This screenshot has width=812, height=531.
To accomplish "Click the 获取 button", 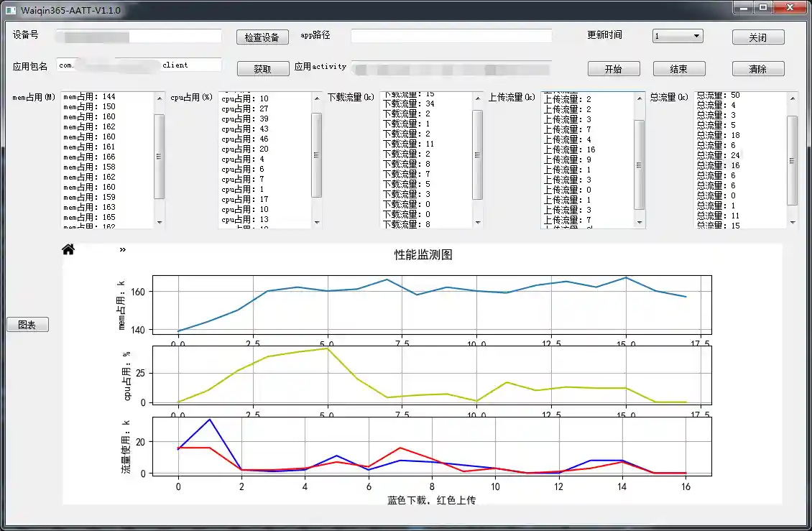I will coord(263,69).
